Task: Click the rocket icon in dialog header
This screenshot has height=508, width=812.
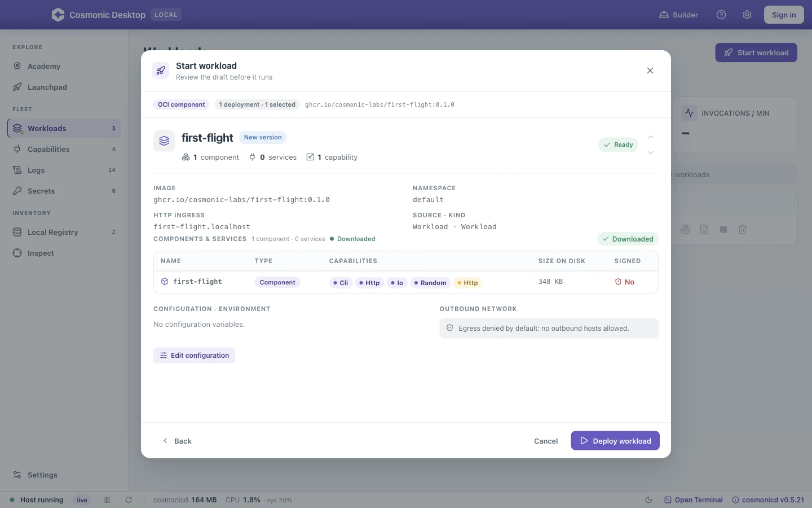Action: (161, 71)
